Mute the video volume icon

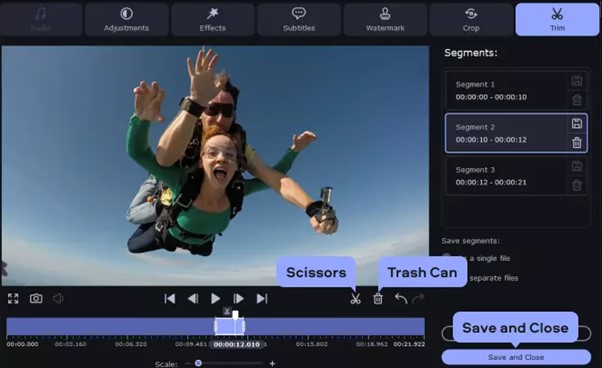point(58,298)
